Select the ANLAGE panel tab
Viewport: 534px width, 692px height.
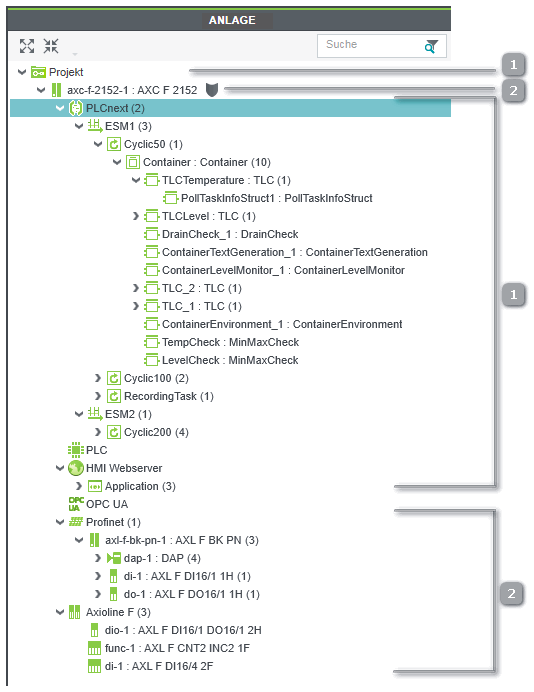click(232, 20)
